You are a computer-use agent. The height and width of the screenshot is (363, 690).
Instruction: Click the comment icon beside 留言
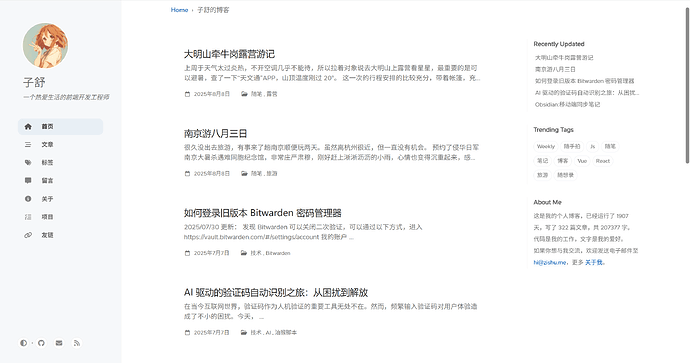28,181
